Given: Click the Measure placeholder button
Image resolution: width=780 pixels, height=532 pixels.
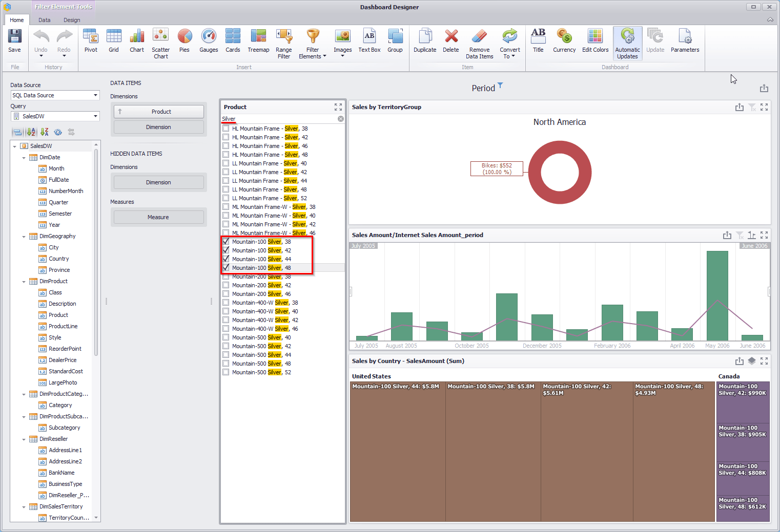Looking at the screenshot, I should pyautogui.click(x=158, y=217).
